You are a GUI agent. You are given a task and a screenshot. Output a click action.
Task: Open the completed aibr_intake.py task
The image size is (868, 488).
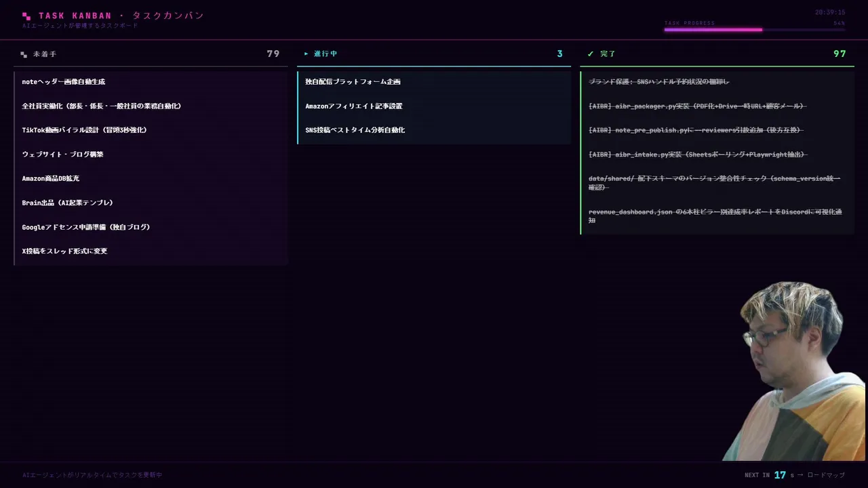717,155
